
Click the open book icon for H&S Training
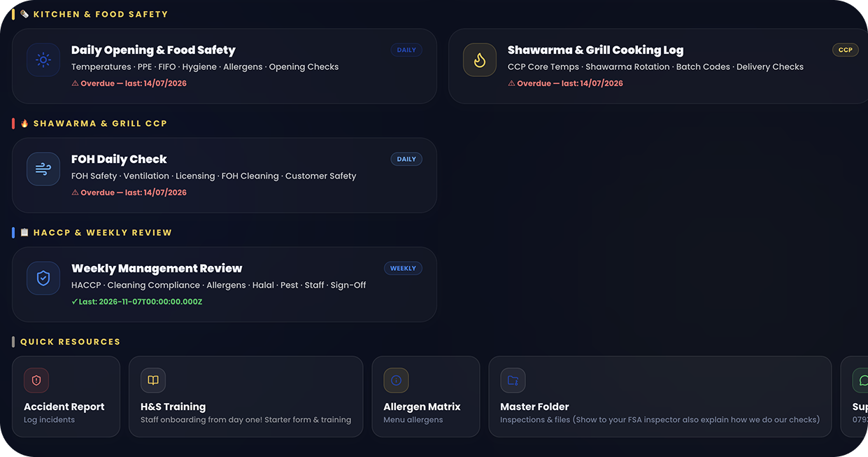click(x=153, y=381)
